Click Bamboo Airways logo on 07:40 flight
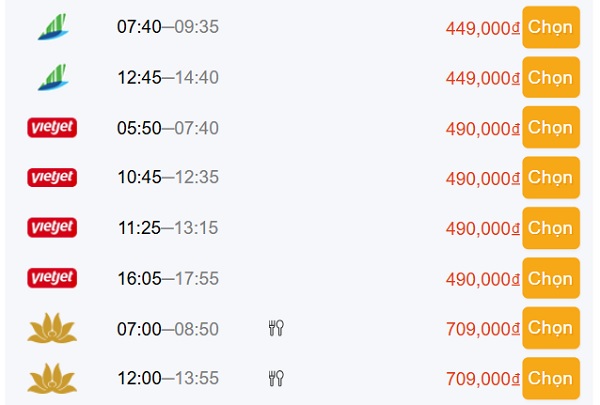This screenshot has width=600, height=405. (x=52, y=27)
